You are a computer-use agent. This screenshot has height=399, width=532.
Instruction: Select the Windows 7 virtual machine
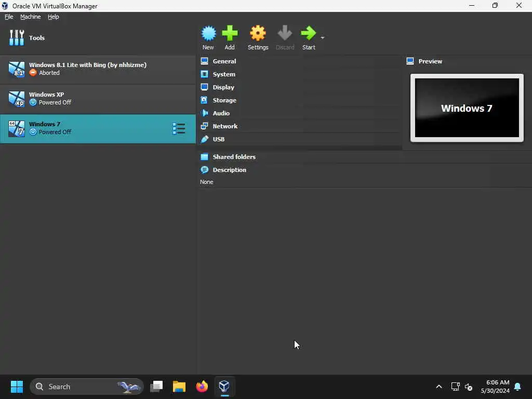[98, 128]
